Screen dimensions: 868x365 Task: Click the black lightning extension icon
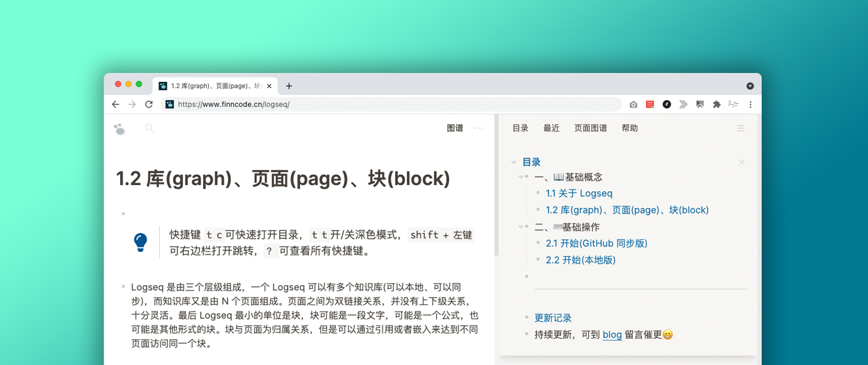667,104
